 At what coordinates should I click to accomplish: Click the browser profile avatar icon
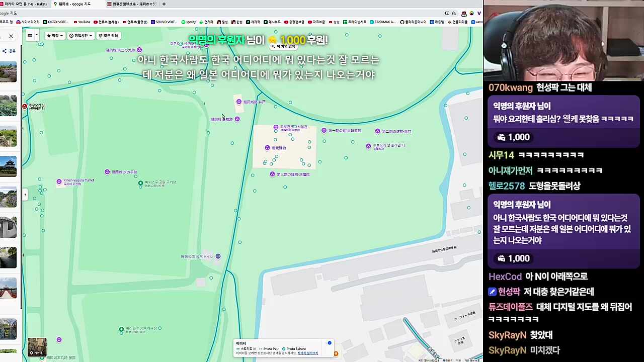464,14
